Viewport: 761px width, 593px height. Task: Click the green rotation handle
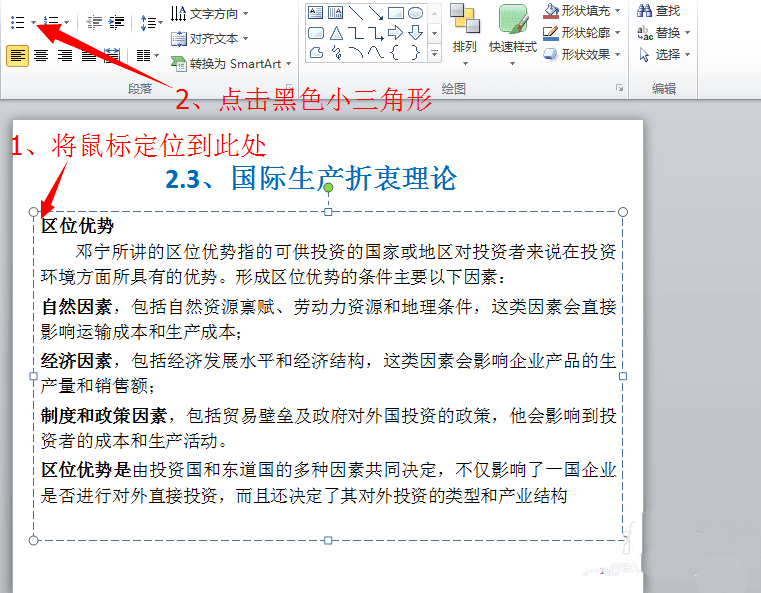coord(329,187)
